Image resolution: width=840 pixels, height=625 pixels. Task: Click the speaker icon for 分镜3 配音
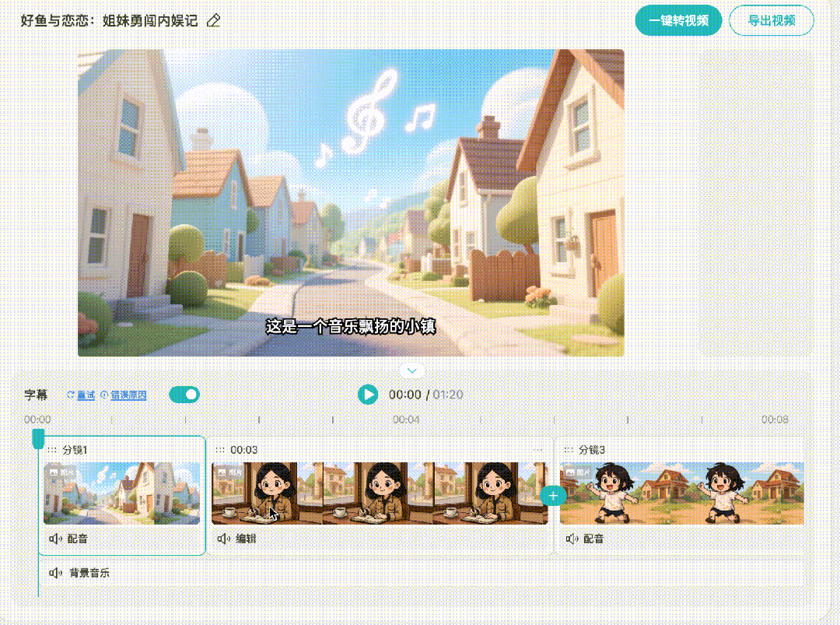point(572,539)
